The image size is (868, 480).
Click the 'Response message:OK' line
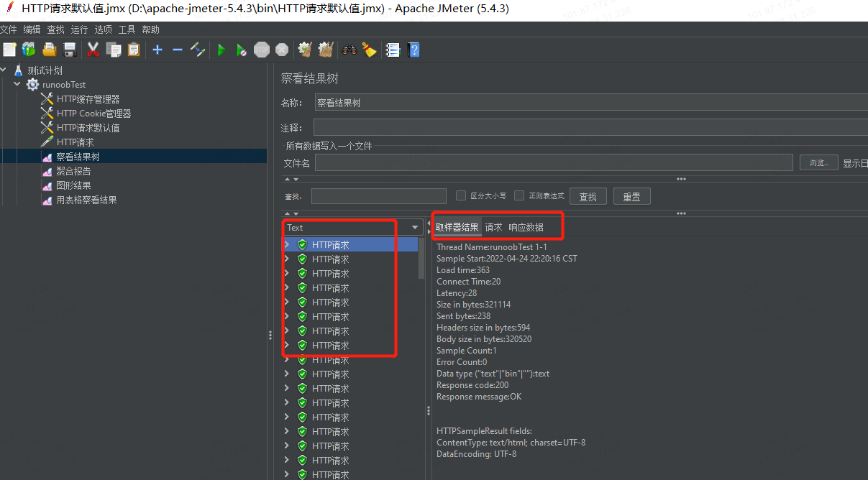pyautogui.click(x=479, y=396)
